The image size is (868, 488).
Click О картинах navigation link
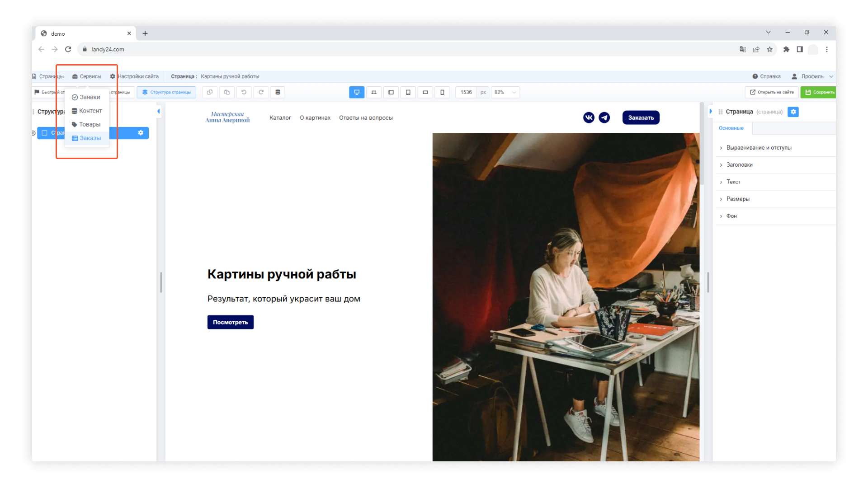pos(315,118)
